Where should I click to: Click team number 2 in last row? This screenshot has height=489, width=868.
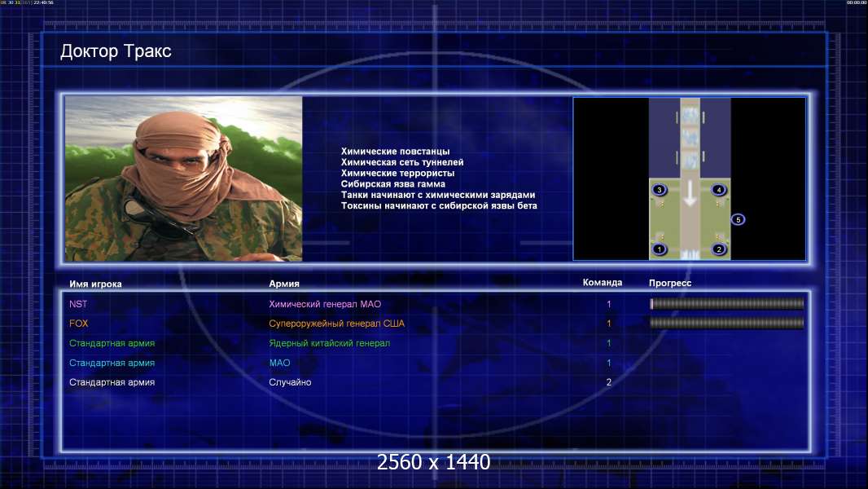pos(609,382)
